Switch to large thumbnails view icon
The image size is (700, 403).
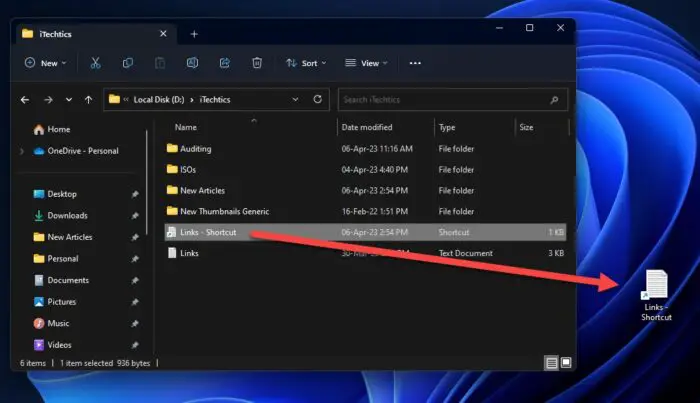click(x=566, y=362)
